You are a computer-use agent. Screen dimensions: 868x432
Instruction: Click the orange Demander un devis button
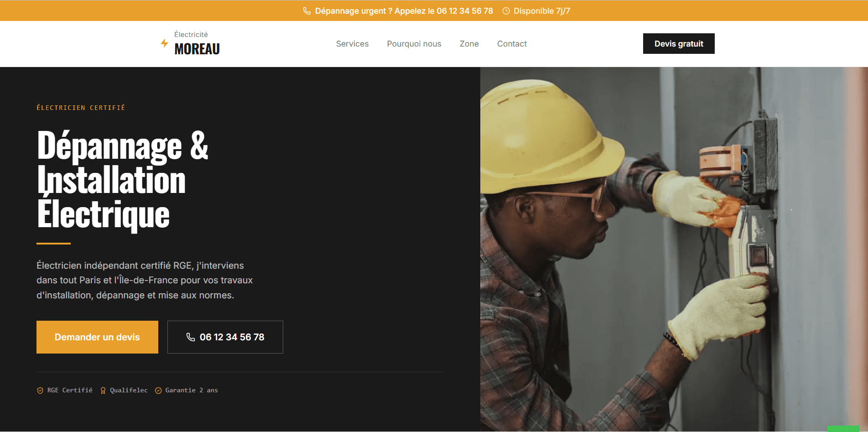pyautogui.click(x=97, y=337)
